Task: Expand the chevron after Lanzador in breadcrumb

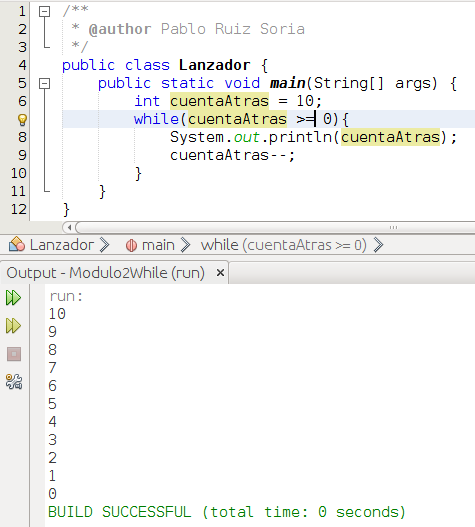Action: [105, 245]
